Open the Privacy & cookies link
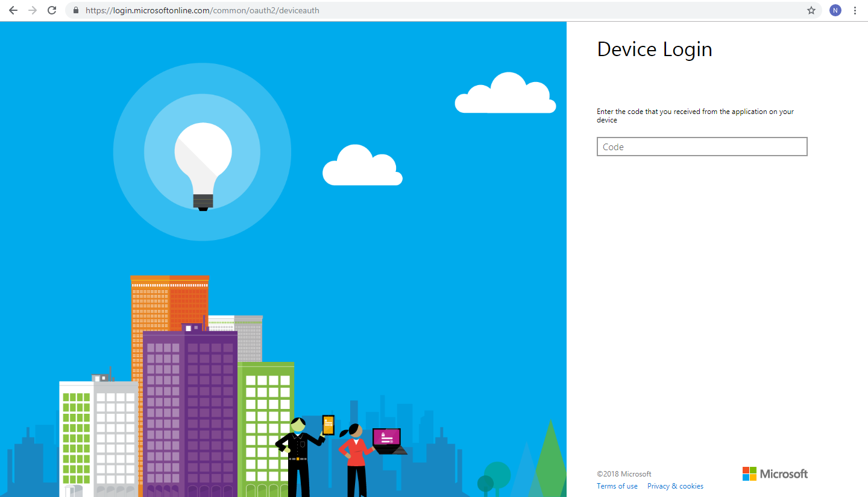This screenshot has width=868, height=497. [x=675, y=486]
